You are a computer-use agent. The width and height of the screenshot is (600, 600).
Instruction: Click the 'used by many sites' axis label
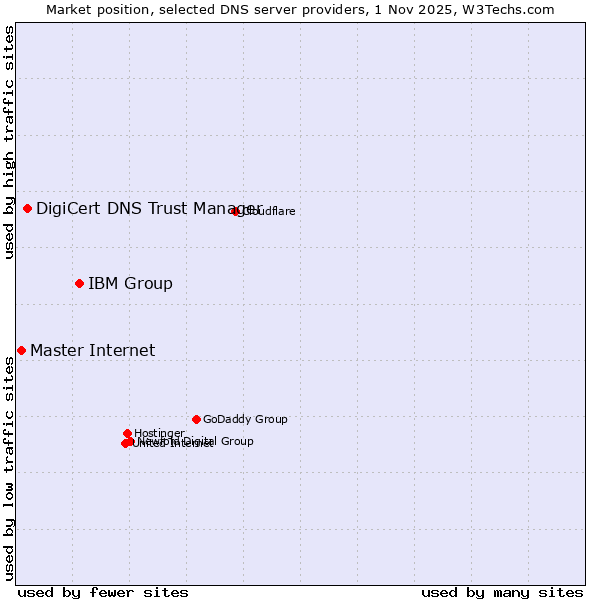(502, 592)
